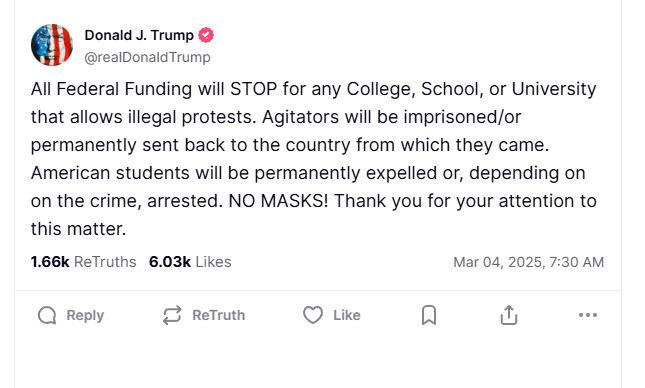Viewport: 645px width, 388px height.
Task: Open the Mar 04, 2025 timestamp
Action: [529, 262]
